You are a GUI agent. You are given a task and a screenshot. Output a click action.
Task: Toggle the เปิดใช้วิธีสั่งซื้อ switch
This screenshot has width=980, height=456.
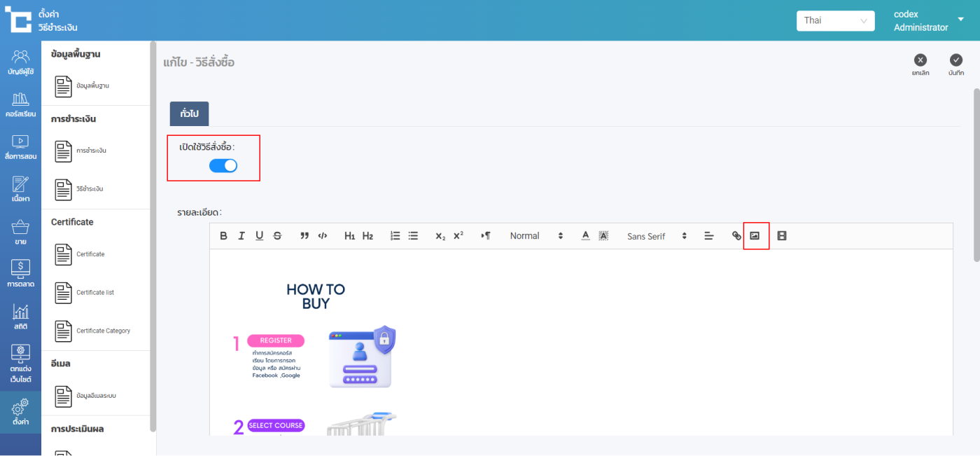[x=223, y=166]
